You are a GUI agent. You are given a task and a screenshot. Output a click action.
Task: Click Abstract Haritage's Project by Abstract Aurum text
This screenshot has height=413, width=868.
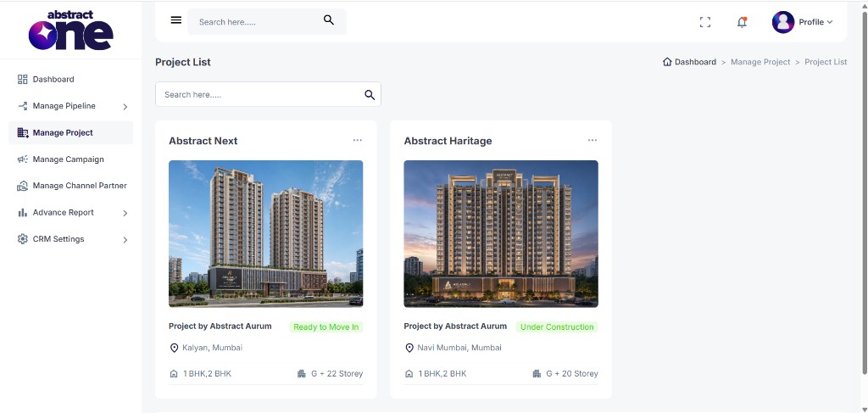tap(455, 326)
